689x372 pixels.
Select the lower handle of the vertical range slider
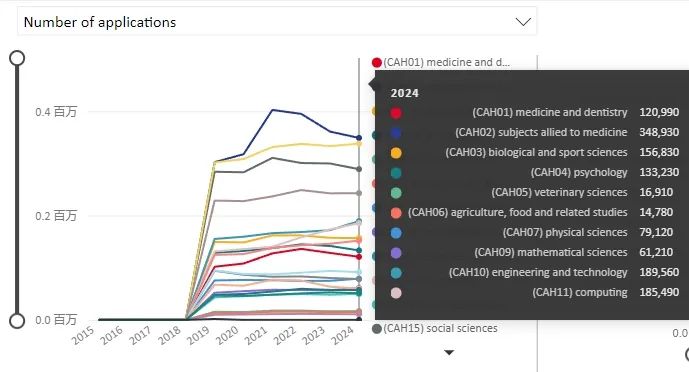pyautogui.click(x=17, y=321)
